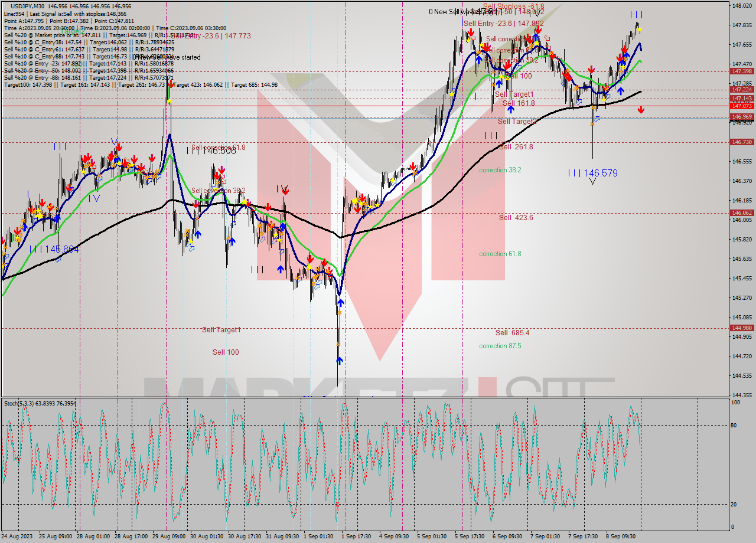
Task: Click the '24 Aug 2023' date label
Action: [x=17, y=537]
